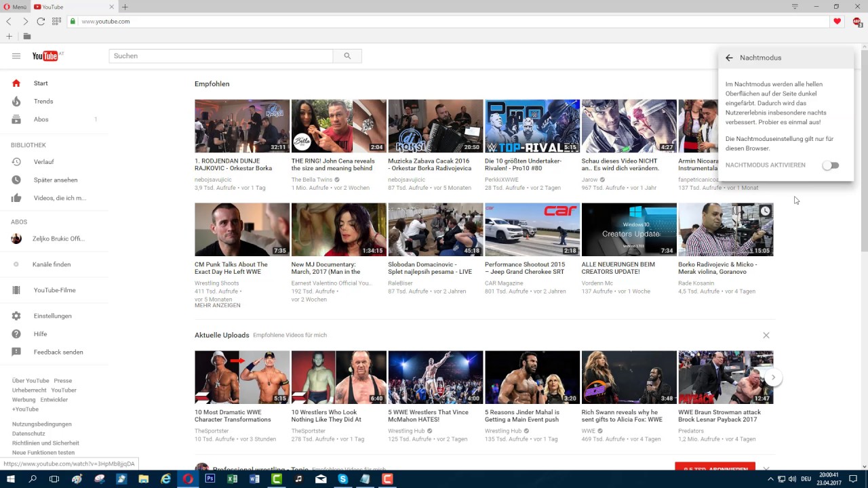This screenshot has height=488, width=868.
Task: Add bookmark with bookmarks bar plus
Action: (9, 36)
